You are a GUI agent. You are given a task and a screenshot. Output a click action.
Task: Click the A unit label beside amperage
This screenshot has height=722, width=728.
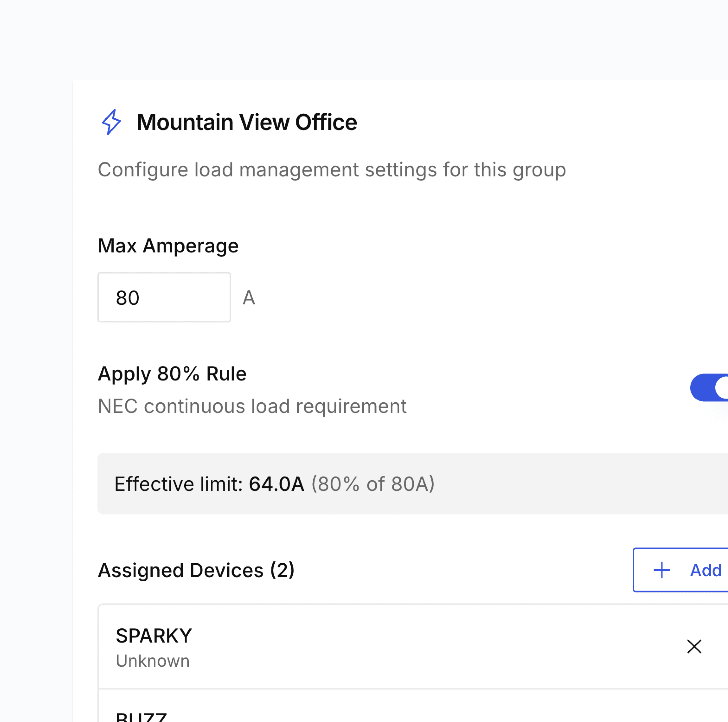pyautogui.click(x=249, y=298)
